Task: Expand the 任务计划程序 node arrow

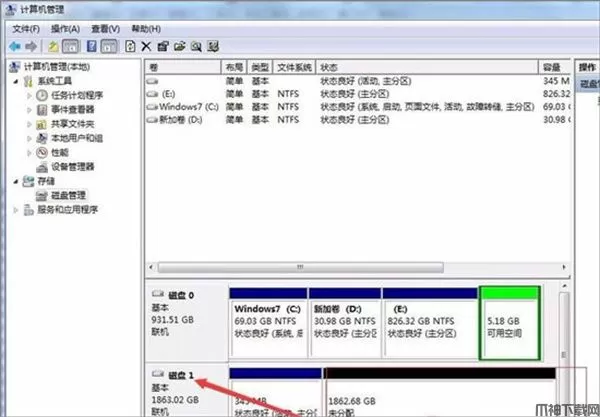Action: pos(29,95)
